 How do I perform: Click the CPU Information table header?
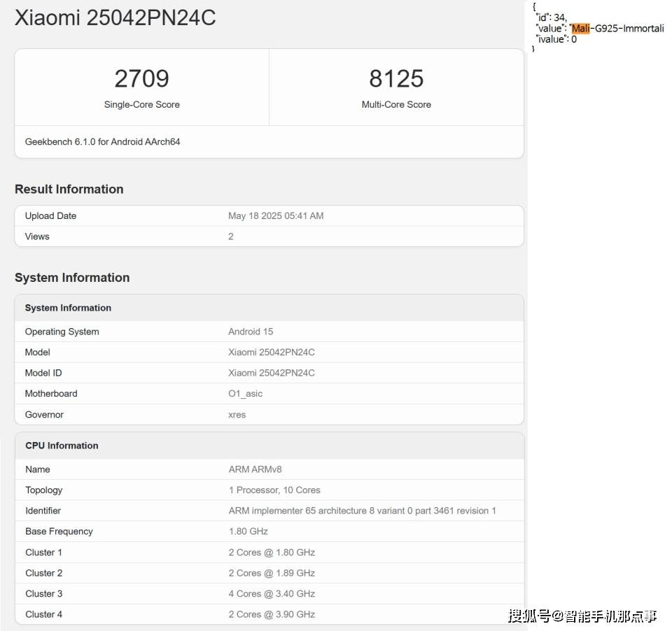[62, 446]
